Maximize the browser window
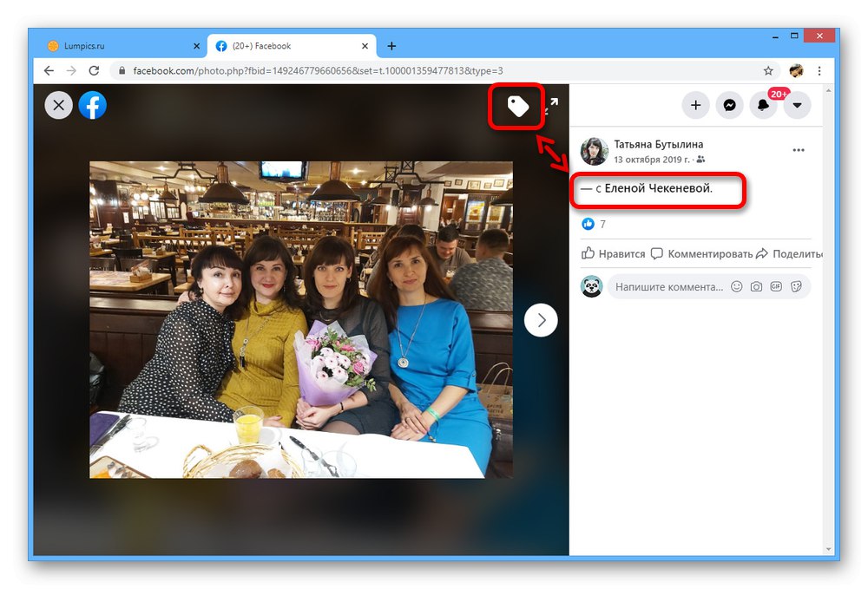Image resolution: width=868 pixels, height=589 pixels. point(794,36)
